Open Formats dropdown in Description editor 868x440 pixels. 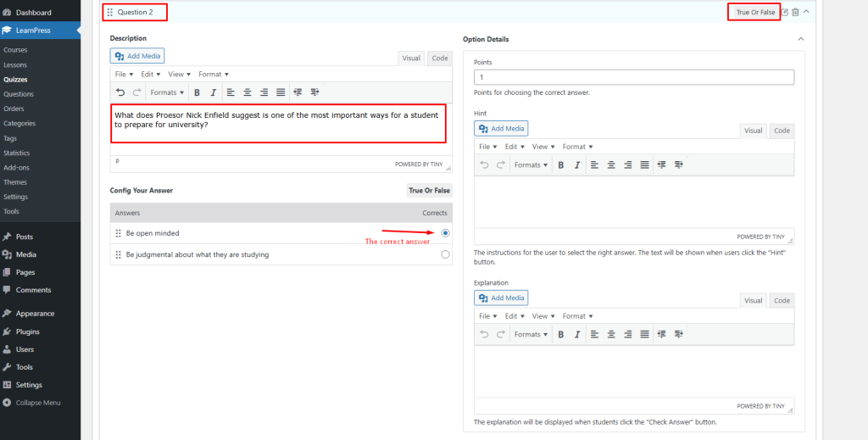[167, 92]
